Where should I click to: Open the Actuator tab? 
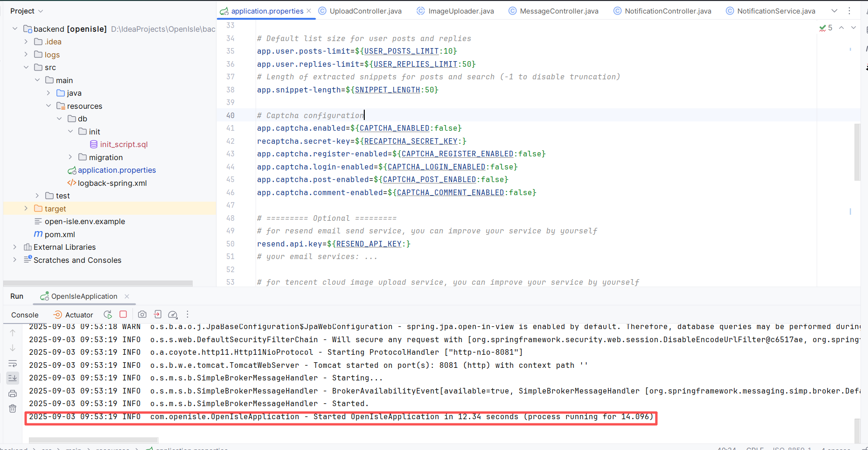pos(74,315)
